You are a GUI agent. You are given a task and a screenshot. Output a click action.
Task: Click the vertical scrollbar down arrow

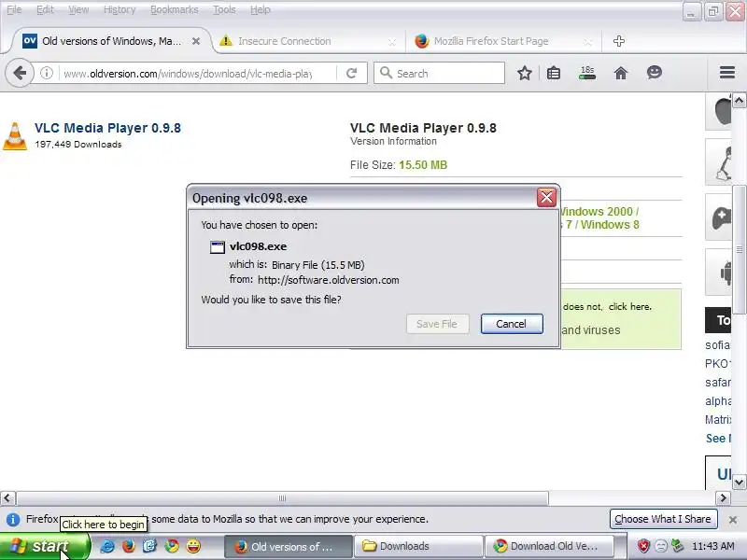pos(739,482)
